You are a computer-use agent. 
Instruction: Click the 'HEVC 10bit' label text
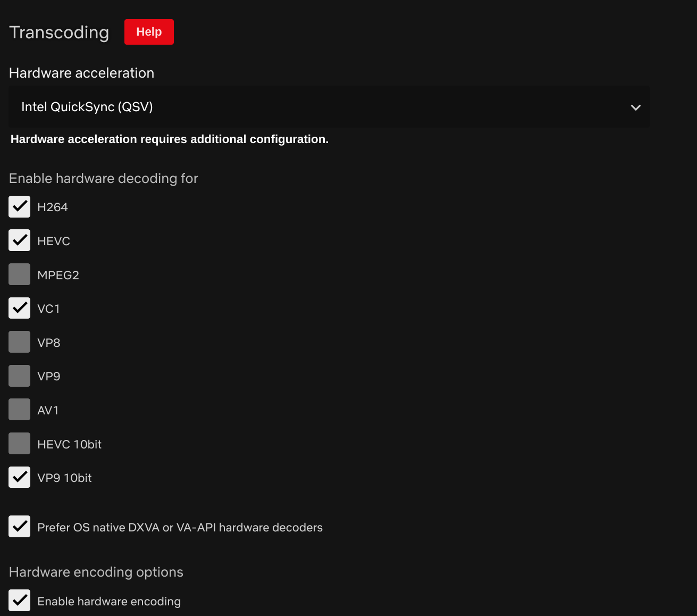(69, 444)
